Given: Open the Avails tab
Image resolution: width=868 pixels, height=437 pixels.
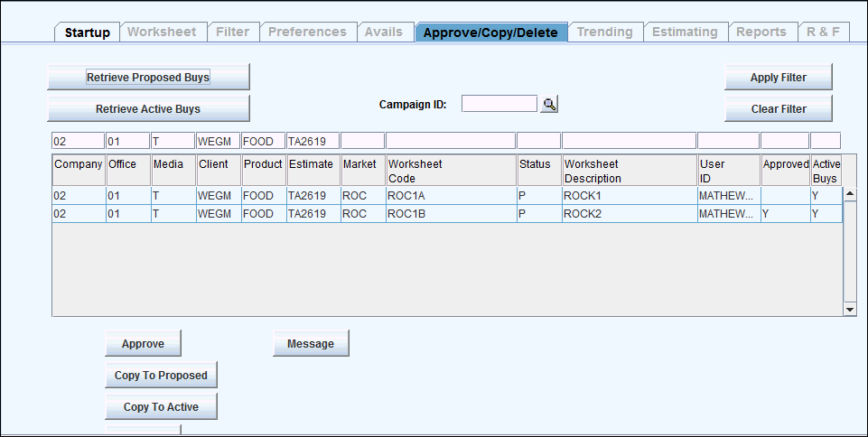Looking at the screenshot, I should tap(384, 32).
